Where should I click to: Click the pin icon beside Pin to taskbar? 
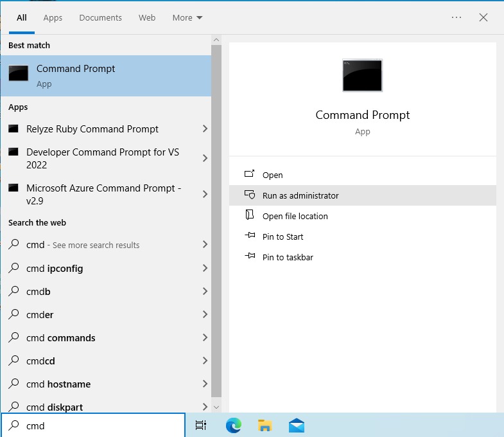[250, 256]
